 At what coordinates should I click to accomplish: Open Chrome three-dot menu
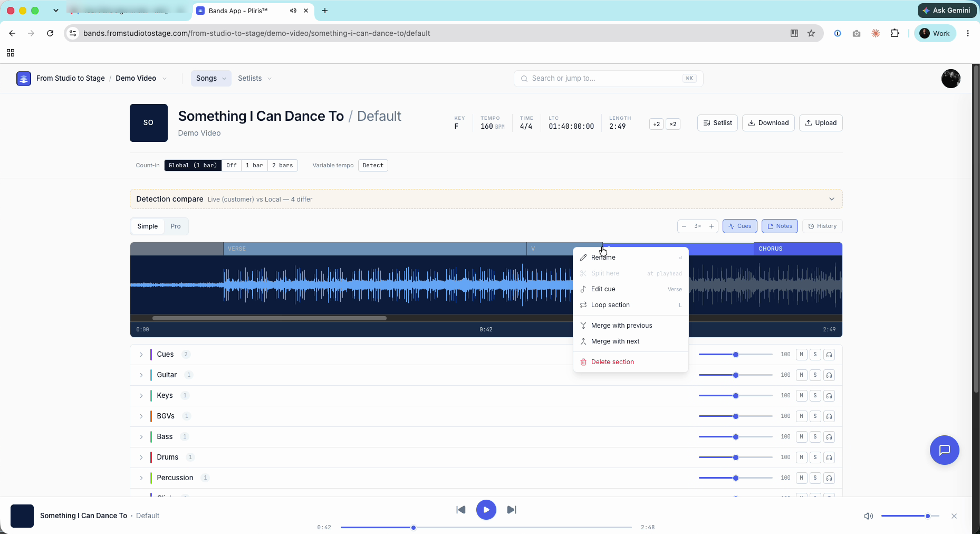click(x=967, y=33)
